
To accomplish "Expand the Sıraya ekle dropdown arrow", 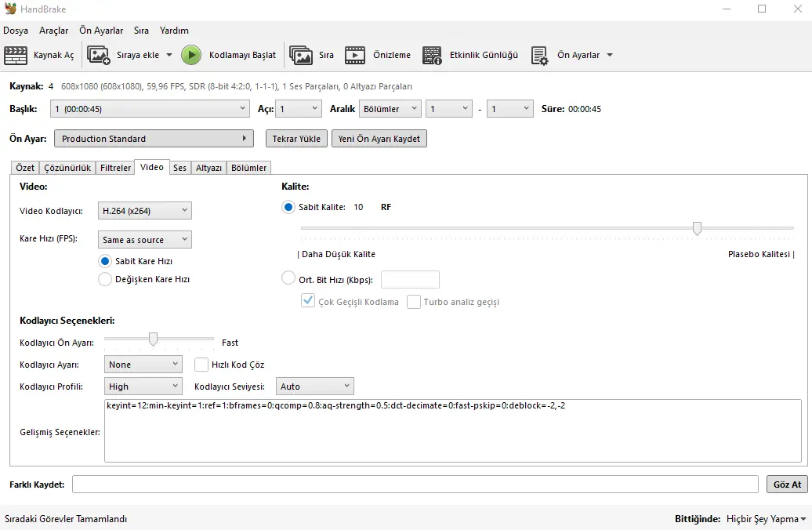I will 169,55.
